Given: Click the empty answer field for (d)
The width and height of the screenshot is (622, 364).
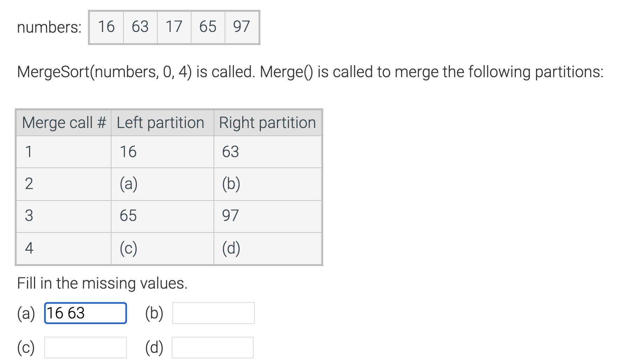Looking at the screenshot, I should [x=213, y=348].
